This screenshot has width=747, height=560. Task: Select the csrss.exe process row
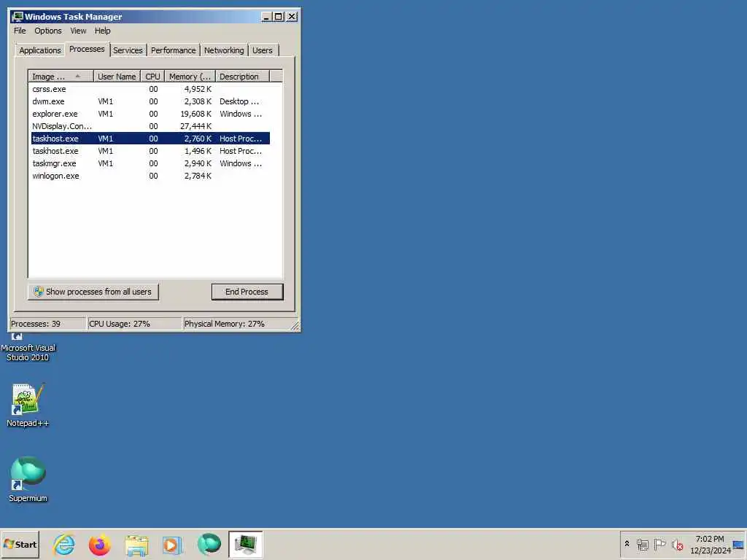(150, 89)
